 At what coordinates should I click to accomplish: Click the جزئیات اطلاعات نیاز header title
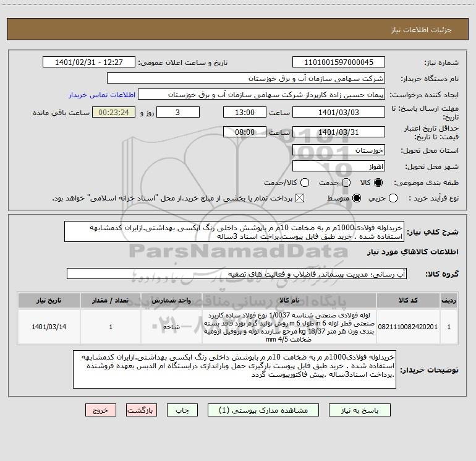coord(422,30)
